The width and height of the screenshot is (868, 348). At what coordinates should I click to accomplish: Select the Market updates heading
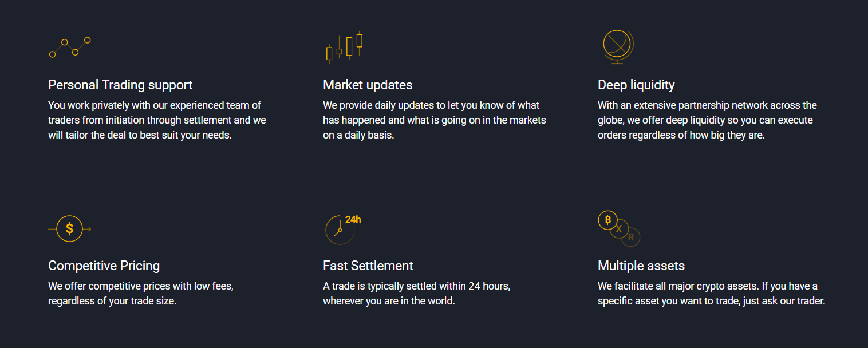368,85
